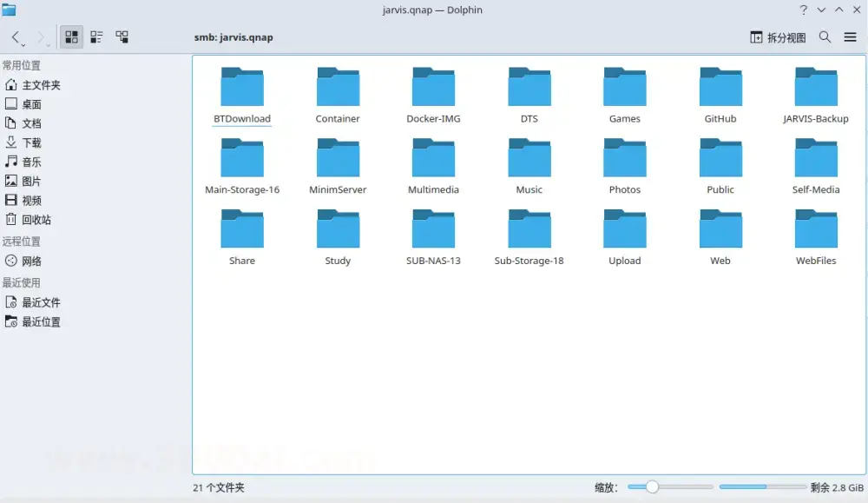Select the GitHub folder
This screenshot has height=503, width=868.
point(720,95)
